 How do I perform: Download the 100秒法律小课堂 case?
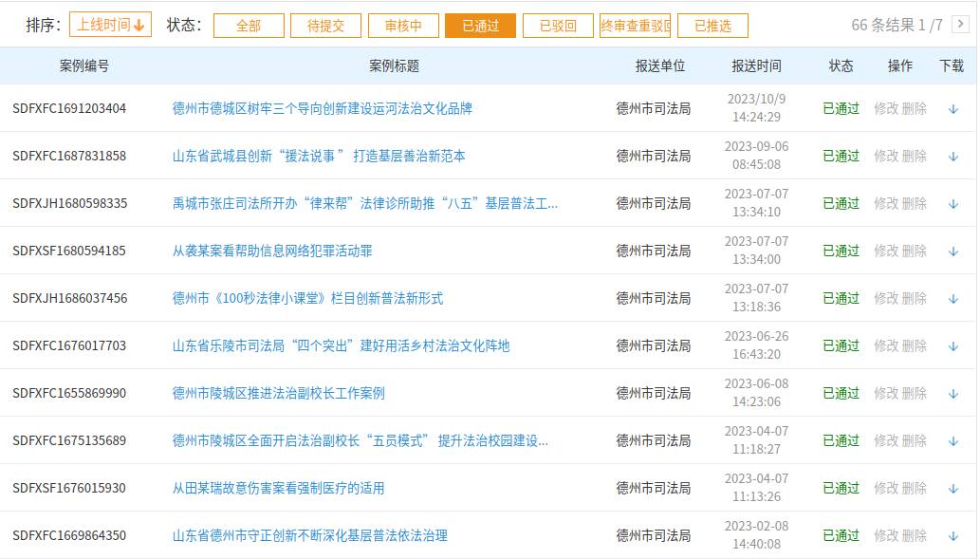(x=952, y=299)
